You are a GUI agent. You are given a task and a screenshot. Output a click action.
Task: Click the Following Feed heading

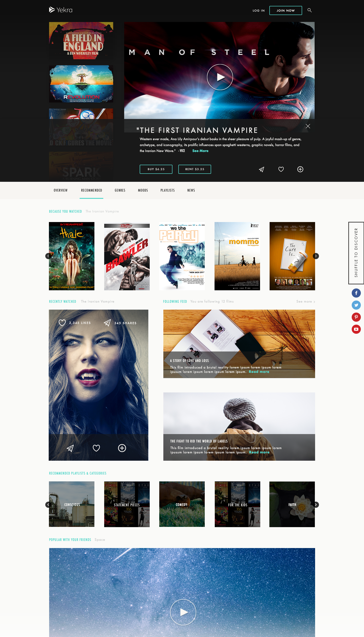(175, 301)
